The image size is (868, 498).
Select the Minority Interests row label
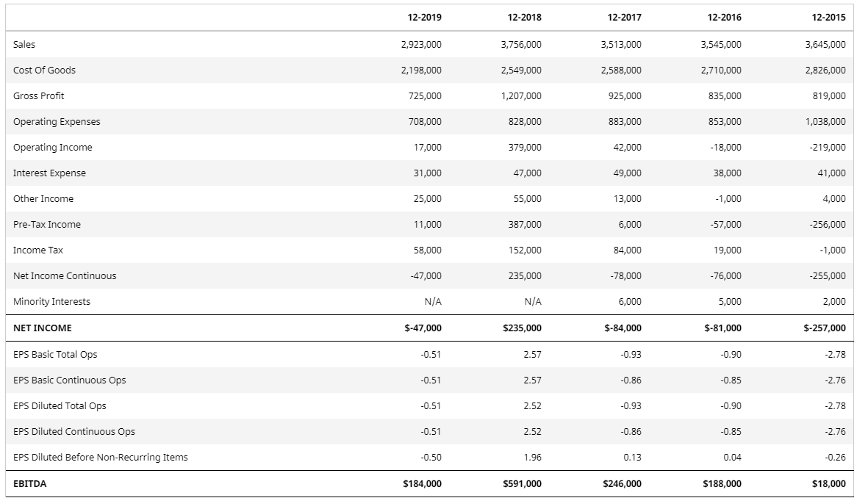[51, 302]
